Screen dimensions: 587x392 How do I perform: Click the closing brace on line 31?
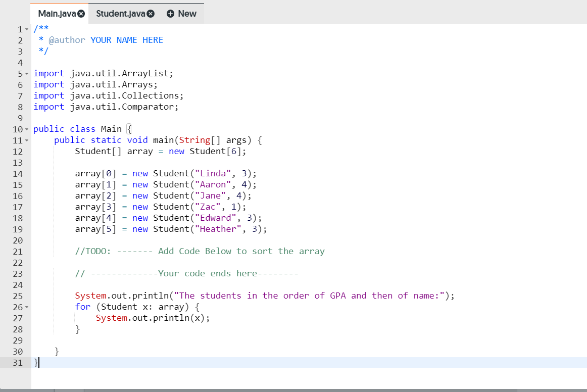35,363
